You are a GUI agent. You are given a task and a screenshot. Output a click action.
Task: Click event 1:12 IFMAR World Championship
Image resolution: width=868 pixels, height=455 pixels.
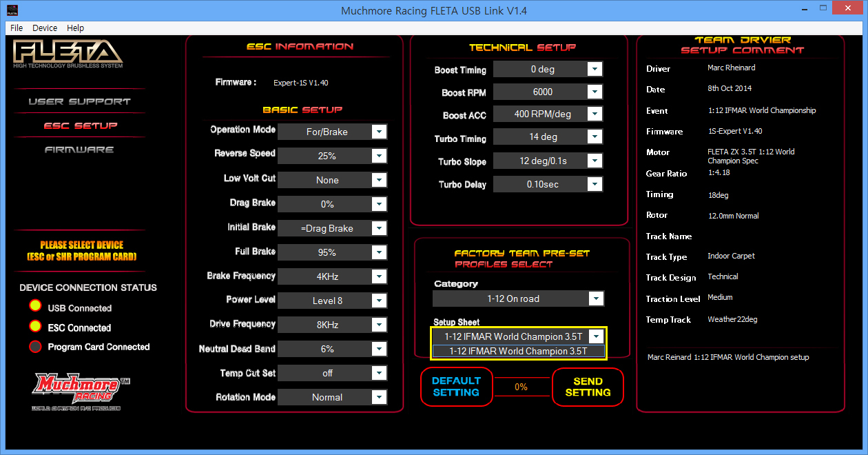pos(762,110)
